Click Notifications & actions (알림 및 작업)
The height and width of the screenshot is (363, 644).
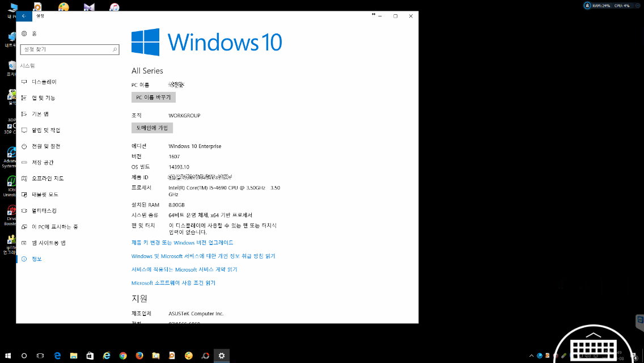click(46, 130)
